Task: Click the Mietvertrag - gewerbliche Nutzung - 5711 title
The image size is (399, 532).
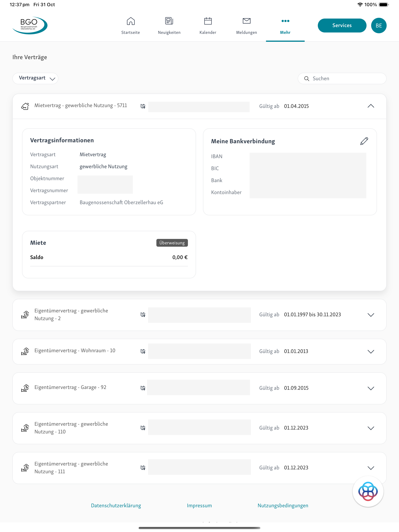Action: coord(81,106)
